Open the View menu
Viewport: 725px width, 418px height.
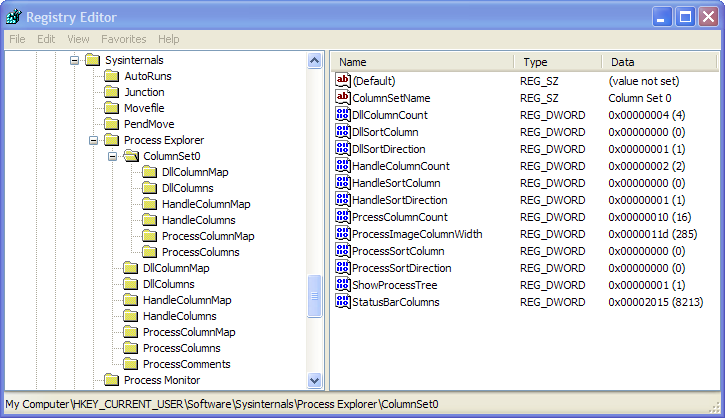pyautogui.click(x=78, y=39)
